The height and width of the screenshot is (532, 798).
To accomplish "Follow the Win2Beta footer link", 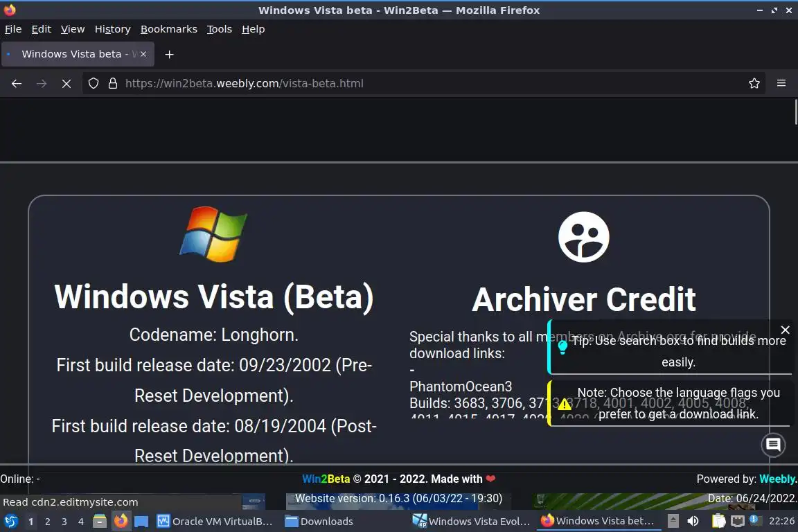I will 326,479.
